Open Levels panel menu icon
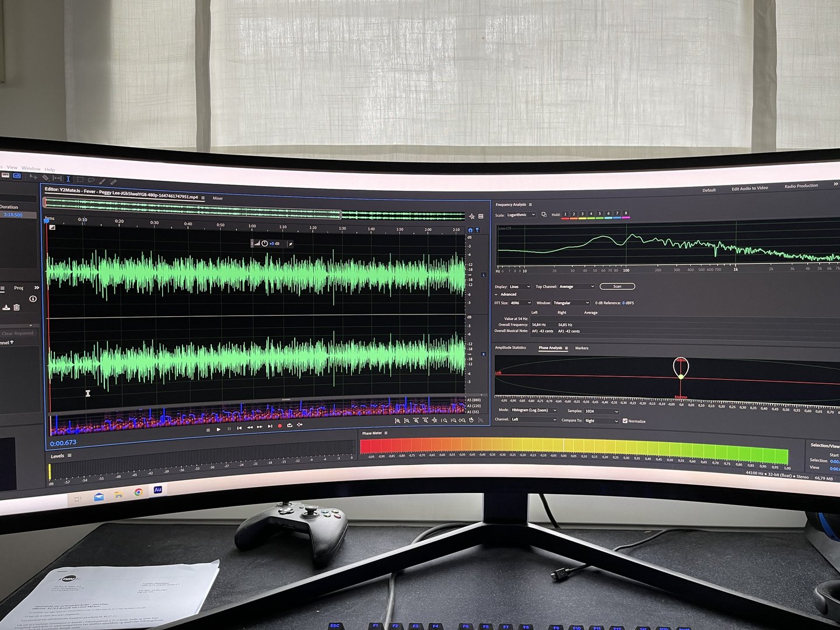The image size is (840, 630). (x=69, y=456)
